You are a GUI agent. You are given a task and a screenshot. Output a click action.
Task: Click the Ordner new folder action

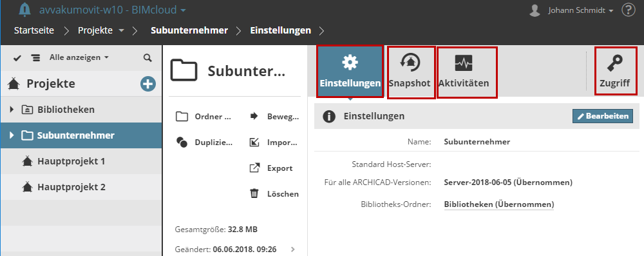click(x=204, y=117)
